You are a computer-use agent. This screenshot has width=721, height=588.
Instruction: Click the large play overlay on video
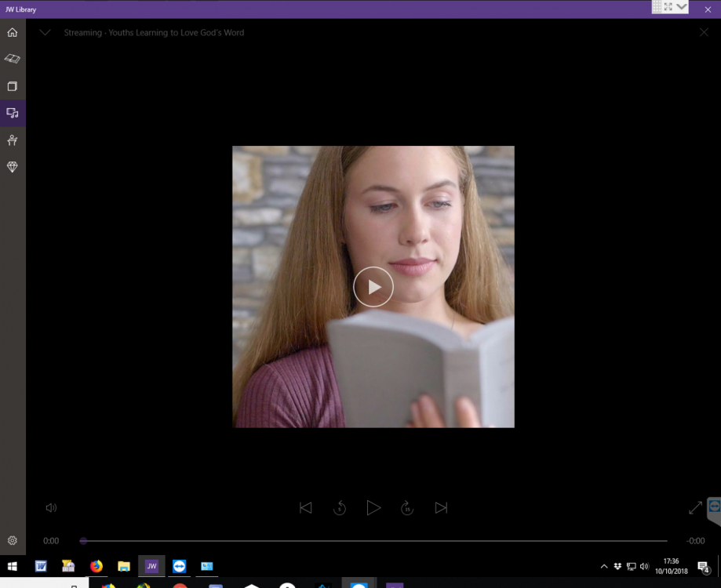click(x=373, y=287)
